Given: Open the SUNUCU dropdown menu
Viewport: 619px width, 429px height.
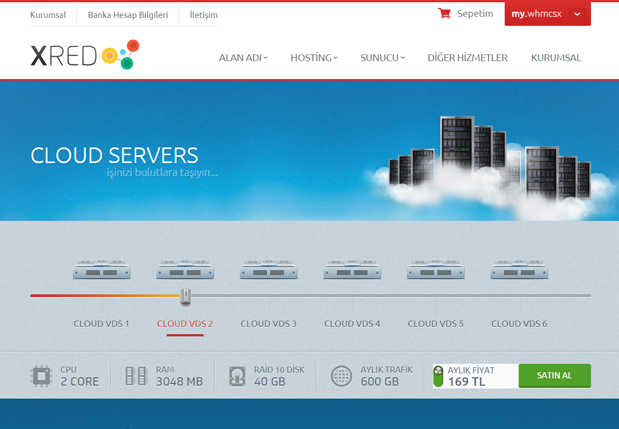Looking at the screenshot, I should click(383, 58).
